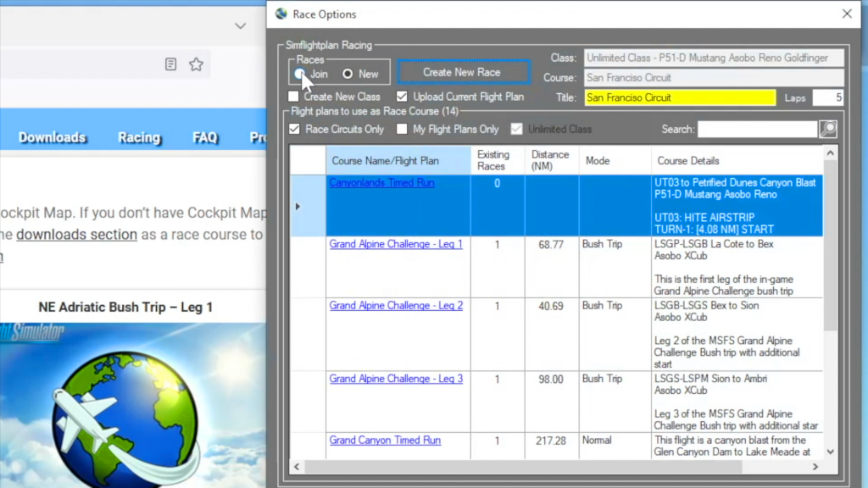Close the Race Options dialog
This screenshot has width=868, height=488.
tap(846, 14)
